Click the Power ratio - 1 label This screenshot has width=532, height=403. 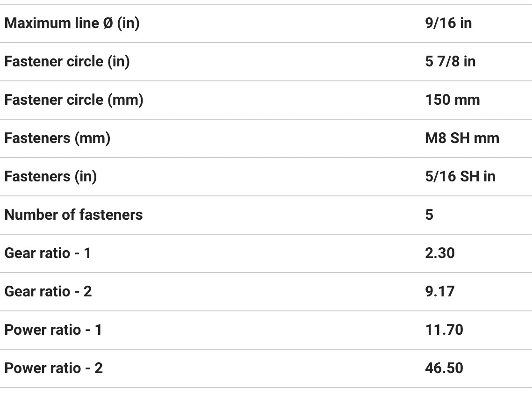(53, 330)
